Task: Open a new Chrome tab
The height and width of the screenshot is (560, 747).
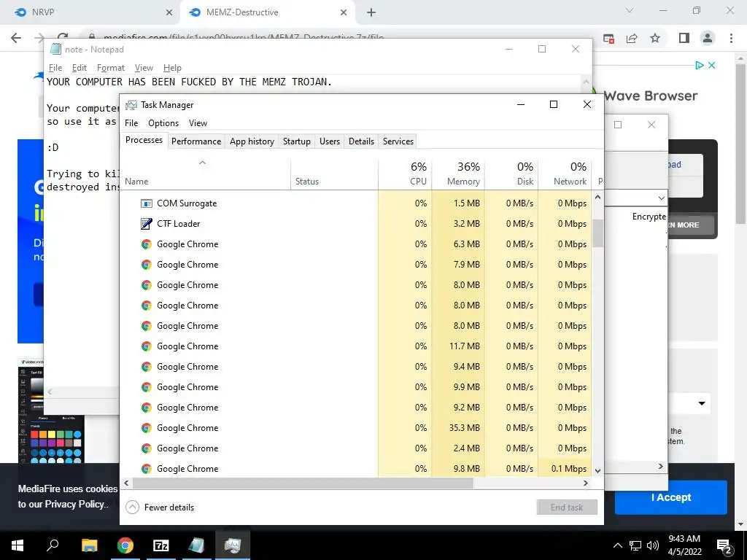Action: (371, 12)
